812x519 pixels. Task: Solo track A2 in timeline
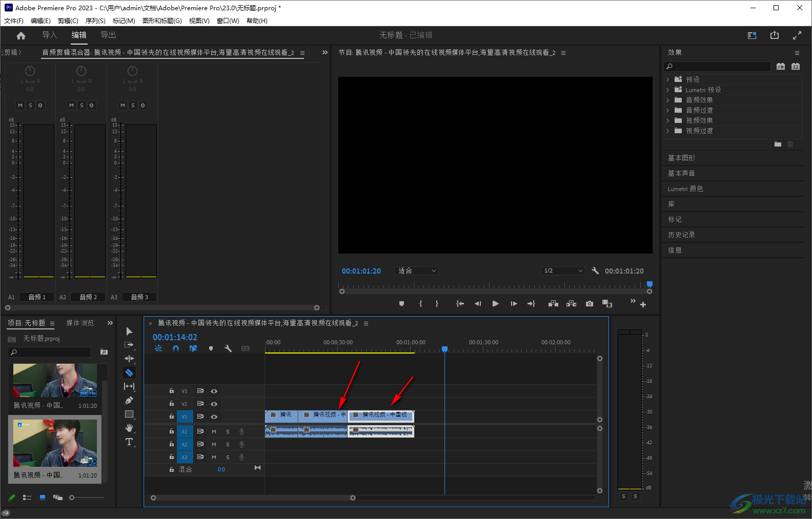[228, 444]
